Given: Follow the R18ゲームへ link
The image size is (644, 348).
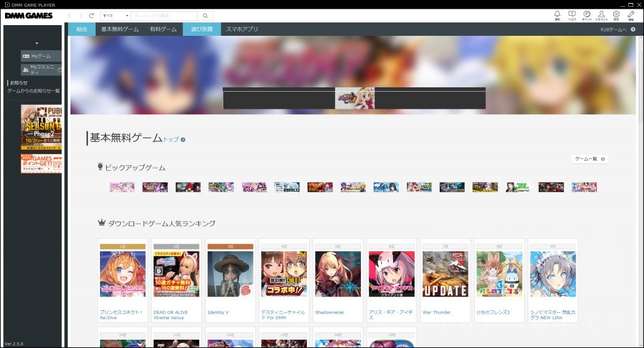Looking at the screenshot, I should (x=618, y=30).
